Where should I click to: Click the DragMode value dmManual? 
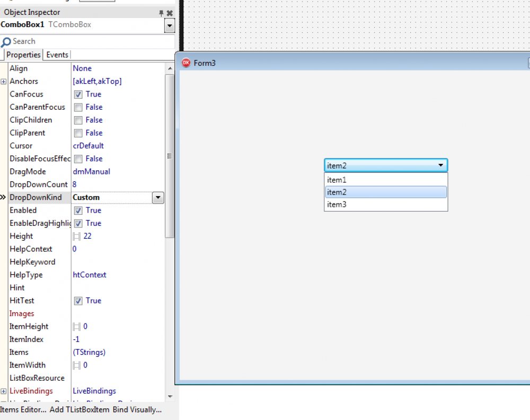[x=91, y=172]
